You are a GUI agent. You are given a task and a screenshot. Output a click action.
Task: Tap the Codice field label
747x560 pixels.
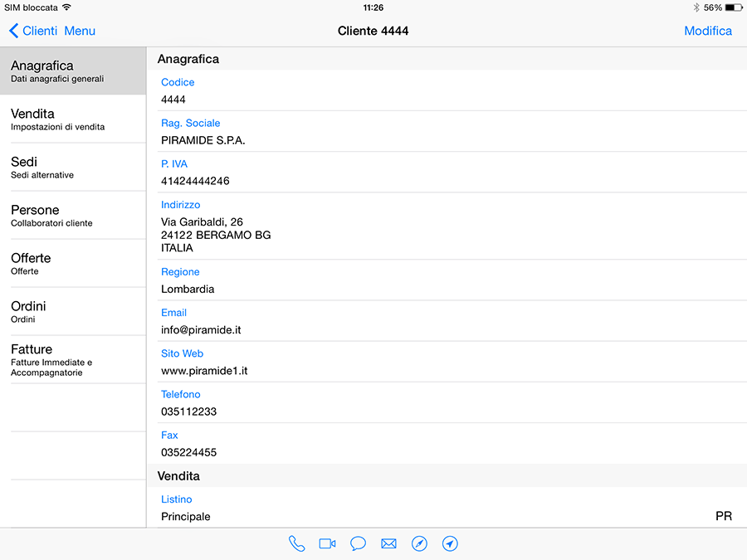[x=178, y=82]
